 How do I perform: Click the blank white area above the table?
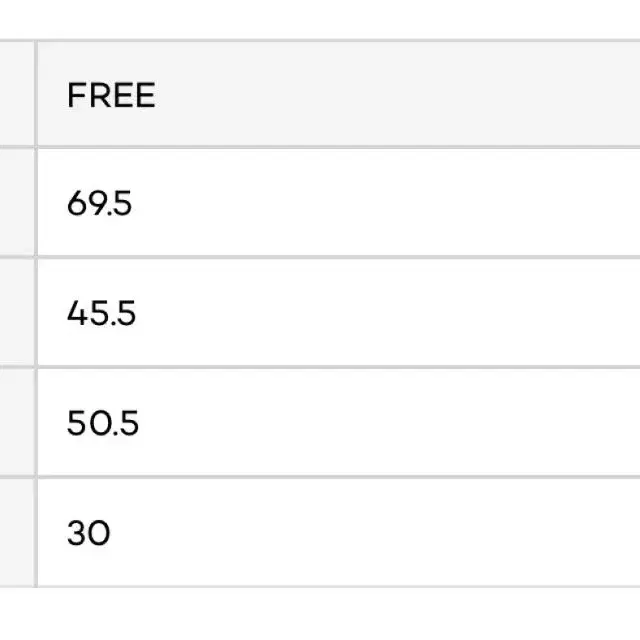pos(320,19)
